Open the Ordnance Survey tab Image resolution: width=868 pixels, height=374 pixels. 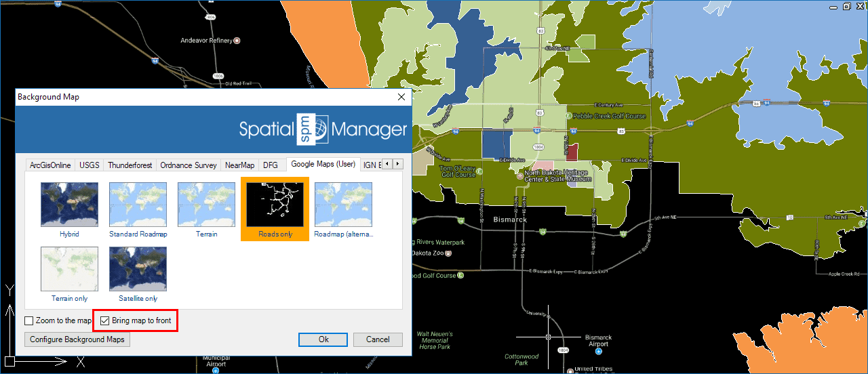coord(189,165)
